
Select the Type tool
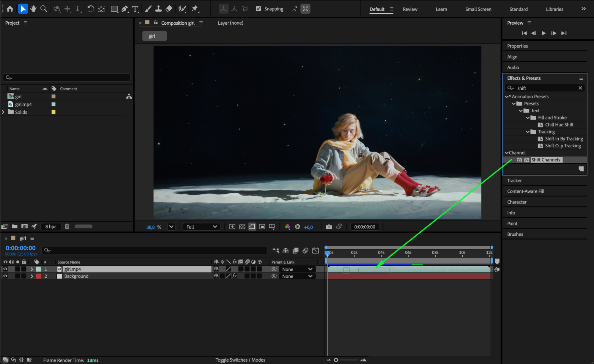pyautogui.click(x=135, y=9)
